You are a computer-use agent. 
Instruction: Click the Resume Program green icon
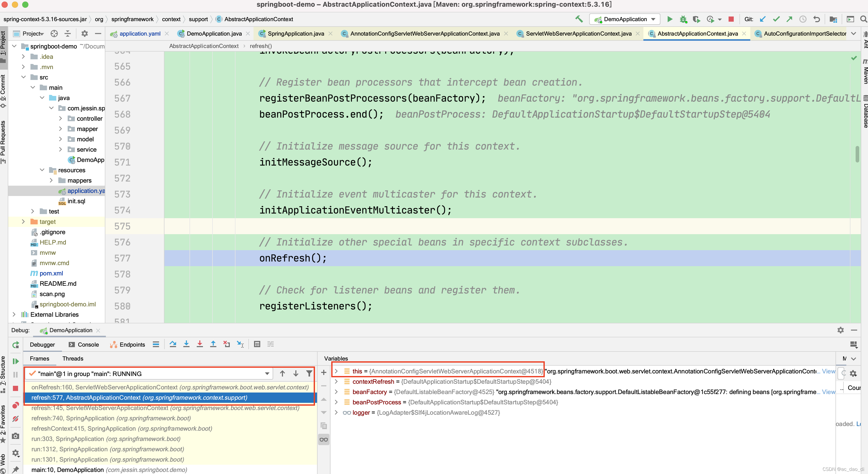15,361
